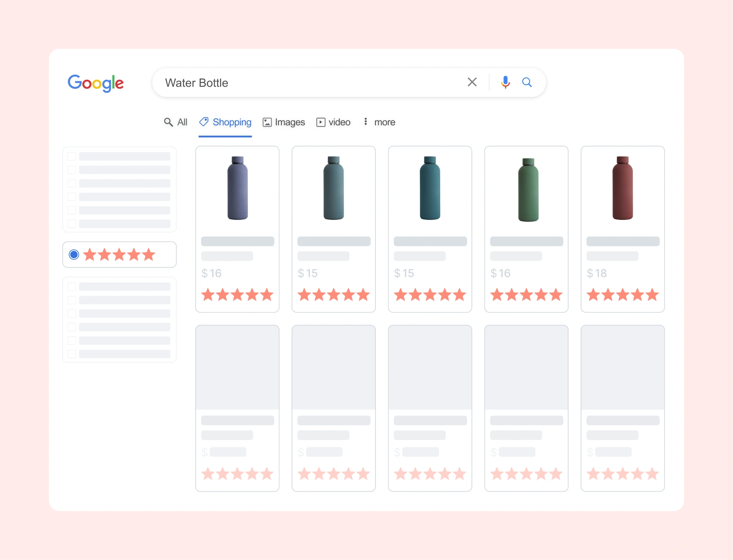733x560 pixels.
Task: Open the Images tab
Action: click(284, 122)
